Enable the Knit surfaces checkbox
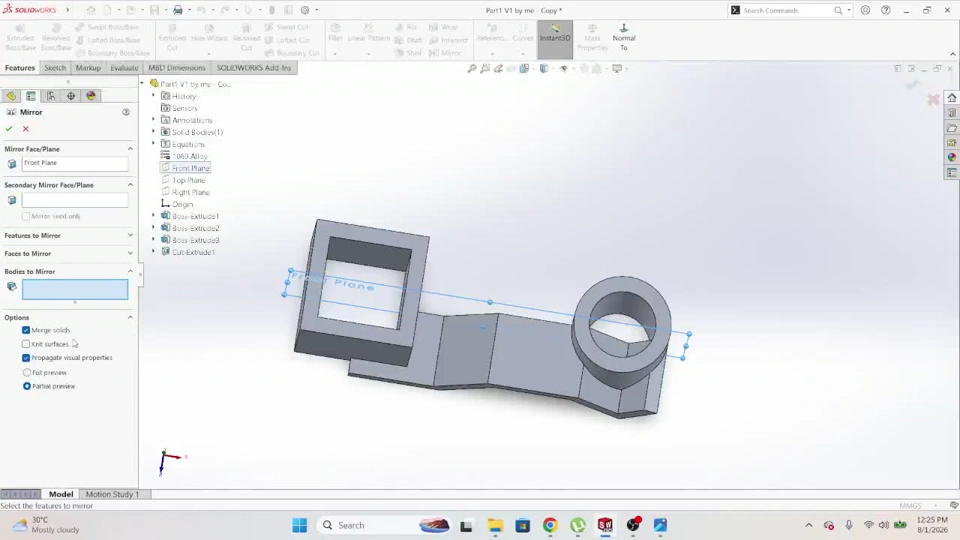 [26, 344]
